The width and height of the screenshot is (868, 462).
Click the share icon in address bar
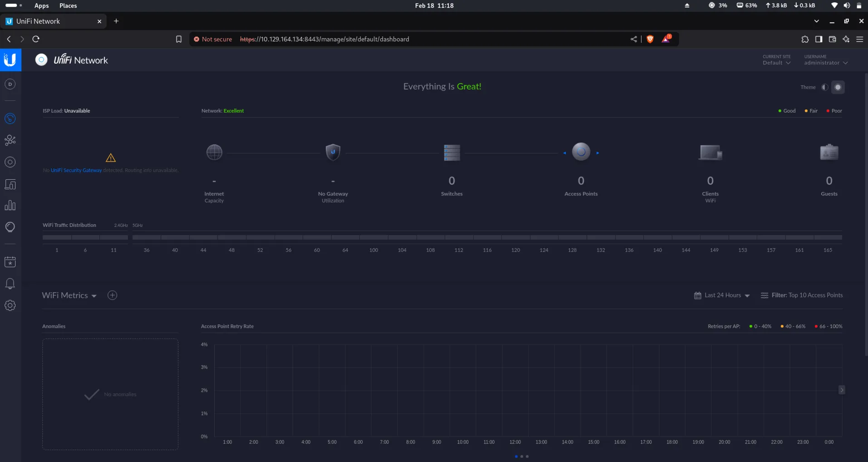click(x=634, y=39)
